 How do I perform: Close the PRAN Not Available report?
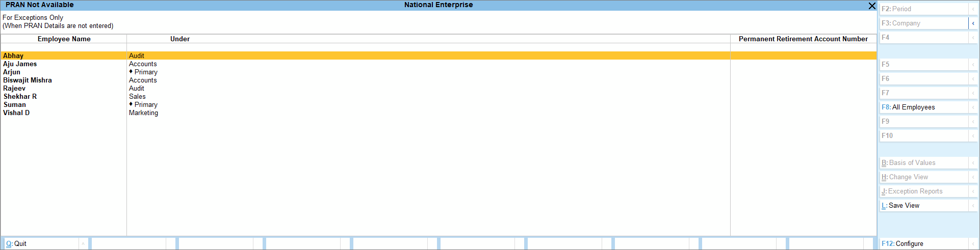871,6
